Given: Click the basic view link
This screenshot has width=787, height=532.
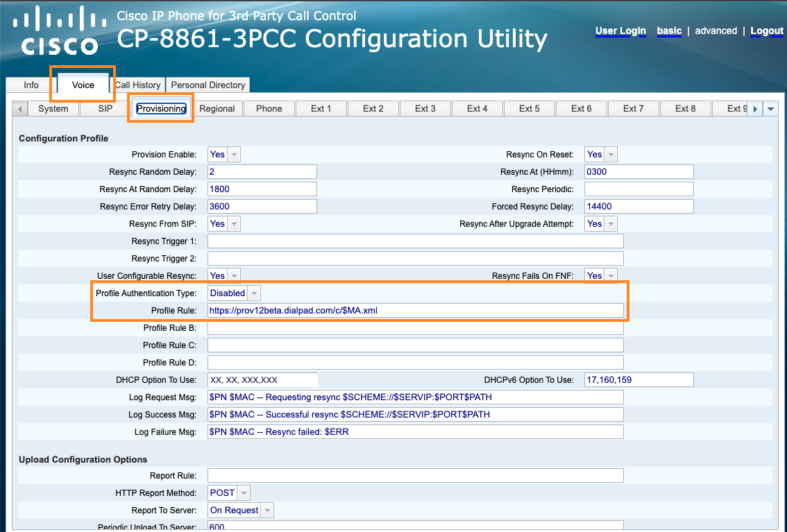Looking at the screenshot, I should pos(669,31).
